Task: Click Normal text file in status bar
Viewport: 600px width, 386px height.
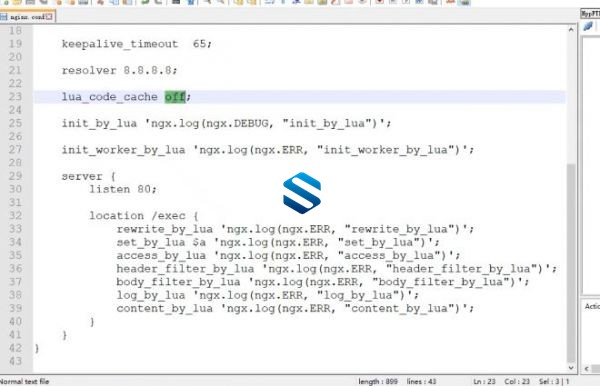Action: coord(24,381)
